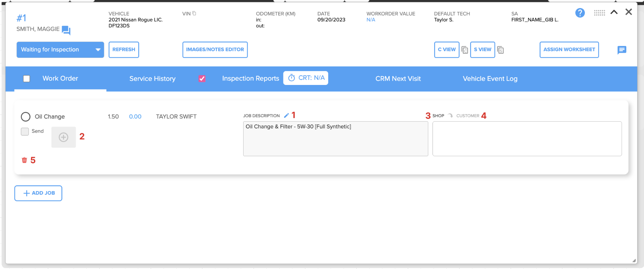Select the Oil Change radio circle
The width and height of the screenshot is (644, 269).
[26, 116]
